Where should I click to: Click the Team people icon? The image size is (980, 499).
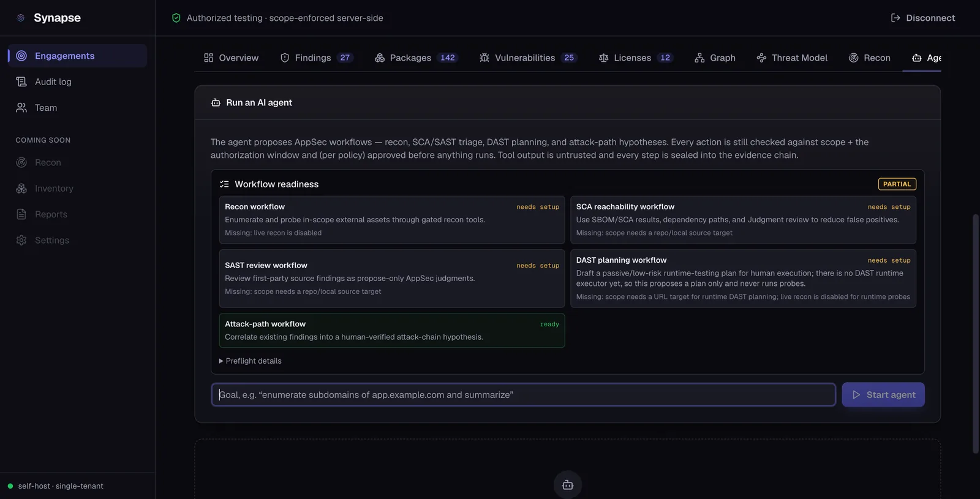tap(21, 108)
